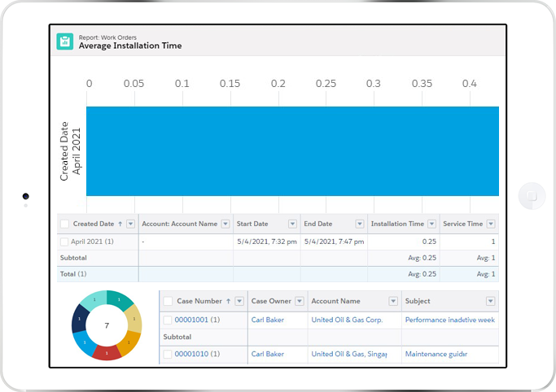Check the April 2021 row checkbox
This screenshot has width=556, height=392.
pos(65,242)
